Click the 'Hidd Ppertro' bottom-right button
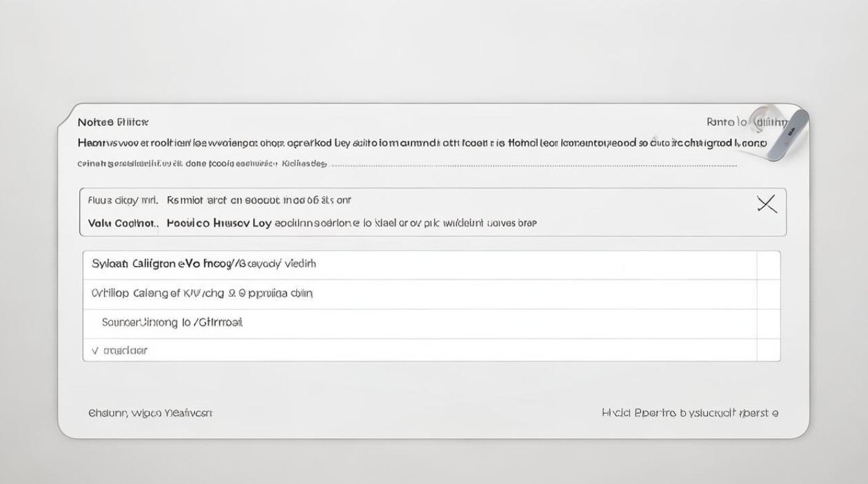The width and height of the screenshot is (868, 484). tap(689, 413)
